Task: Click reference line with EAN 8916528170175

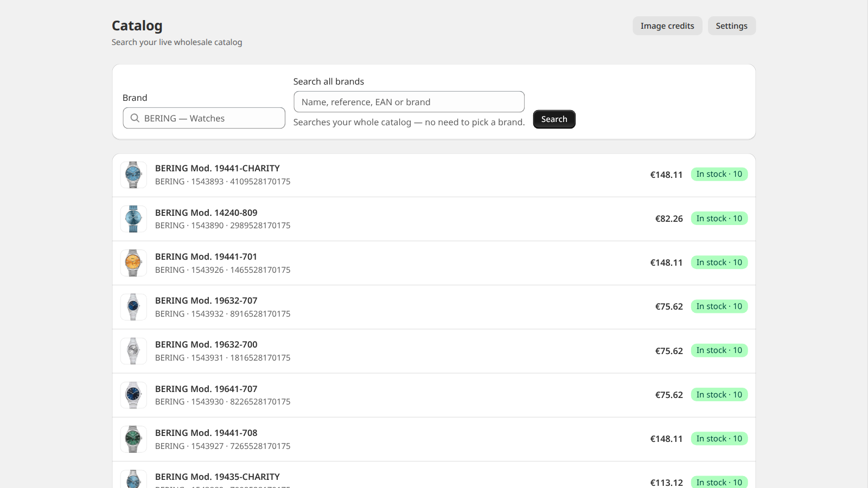Action: click(x=223, y=314)
